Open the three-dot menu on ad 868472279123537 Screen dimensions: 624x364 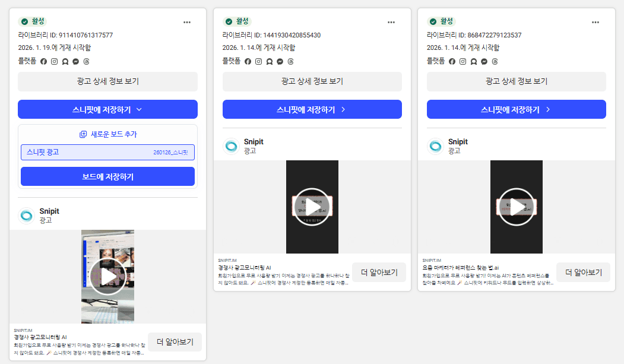[x=596, y=23]
